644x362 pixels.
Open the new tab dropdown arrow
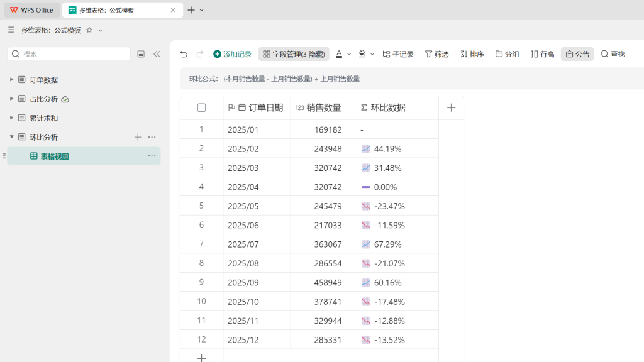pyautogui.click(x=202, y=10)
